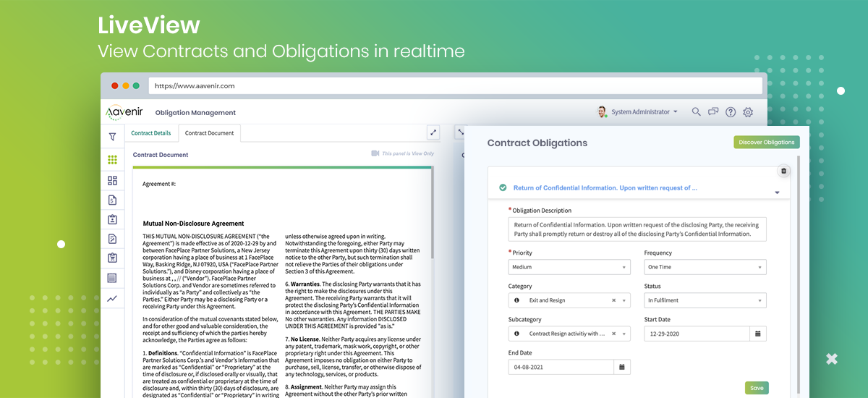This screenshot has width=868, height=398.
Task: Open the Frequency dropdown set to One Time
Action: click(x=705, y=267)
